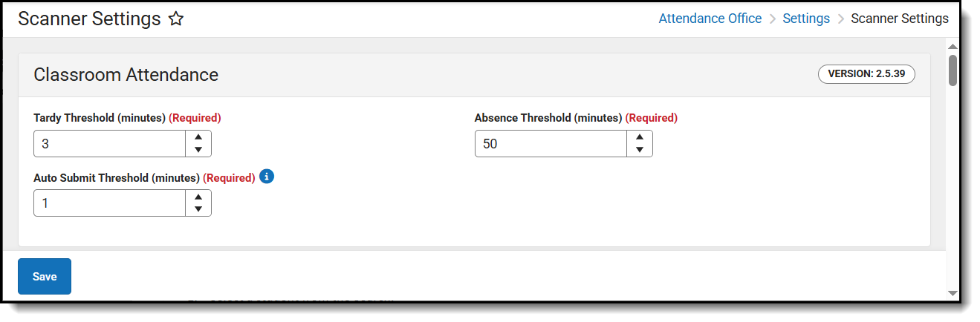Click the Absence Threshold input field
980x322 pixels.
coord(551,144)
